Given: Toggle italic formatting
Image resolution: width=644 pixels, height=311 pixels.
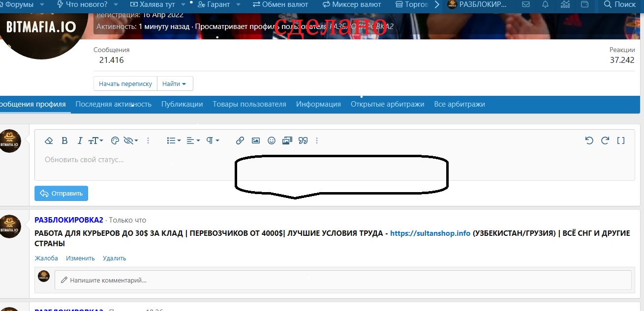Looking at the screenshot, I should 79,141.
